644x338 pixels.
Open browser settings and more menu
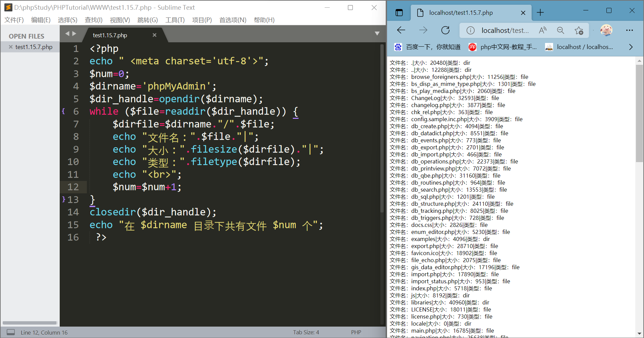[x=629, y=30]
